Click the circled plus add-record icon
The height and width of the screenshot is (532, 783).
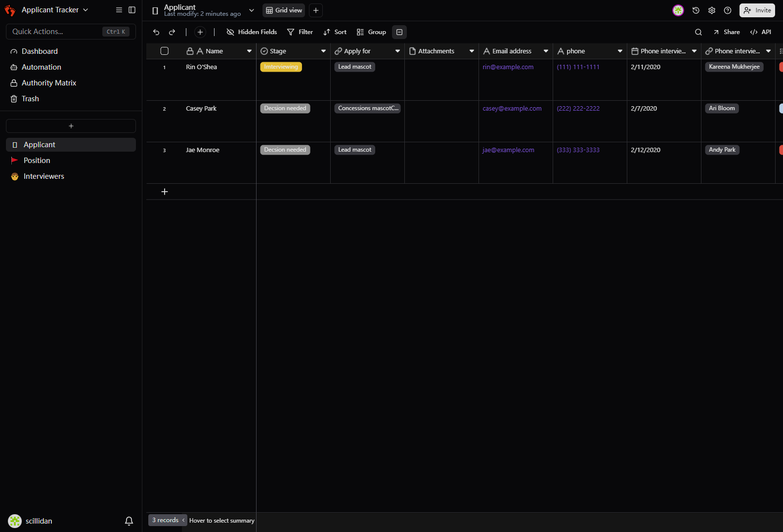point(200,32)
